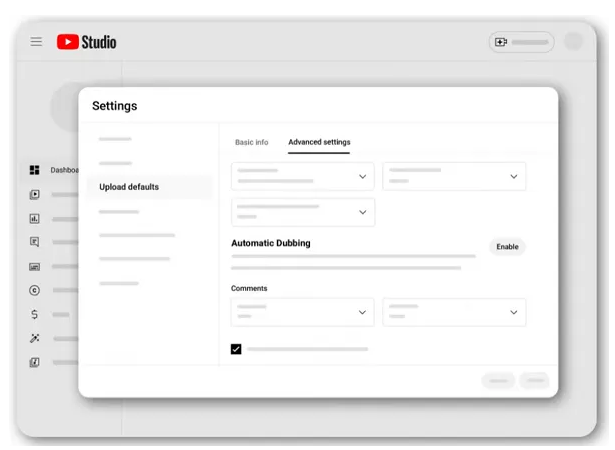Screen dimensions: 615x450
Task: Open the Audio library icon in sidebar
Action: tap(35, 362)
